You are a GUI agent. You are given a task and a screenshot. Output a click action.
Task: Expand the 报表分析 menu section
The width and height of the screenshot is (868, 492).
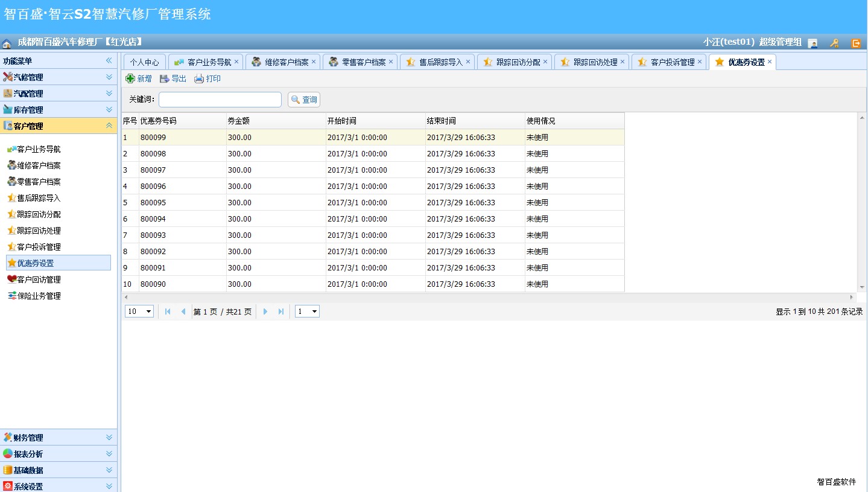(x=59, y=454)
